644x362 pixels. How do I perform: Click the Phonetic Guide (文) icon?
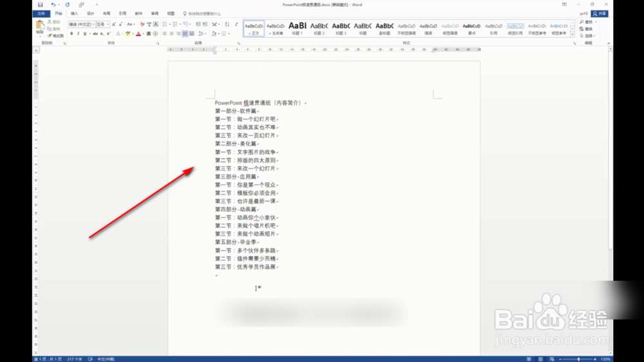[x=149, y=24]
